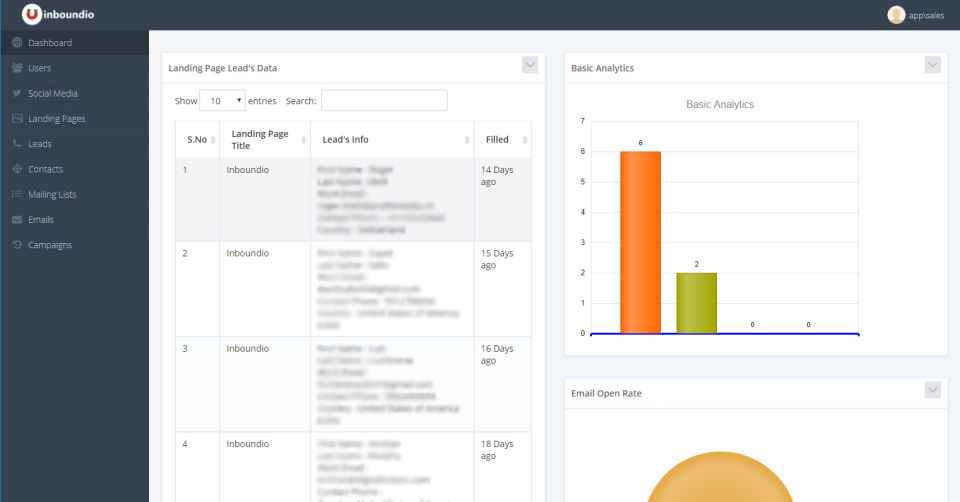Viewport: 960px width, 502px height.
Task: Click Inboundio title in row 1
Action: 247,170
